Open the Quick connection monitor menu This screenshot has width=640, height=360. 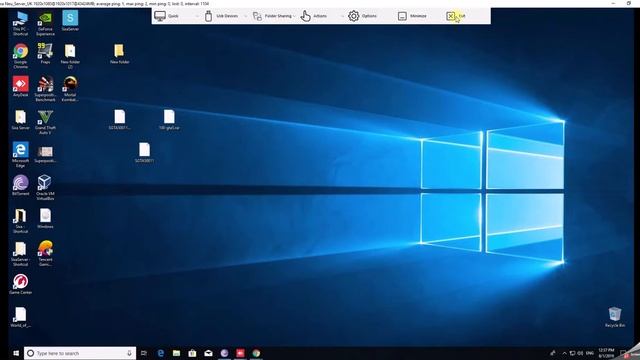(x=167, y=16)
